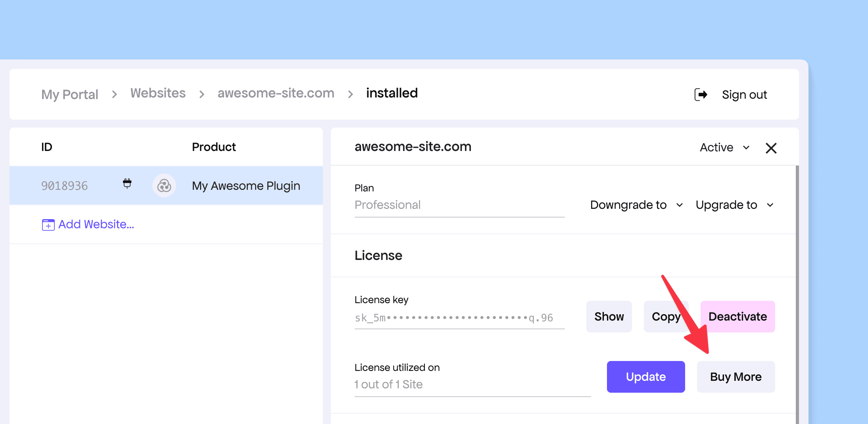Open awesome-site.com breadcrumb link
The width and height of the screenshot is (868, 424).
point(276,93)
